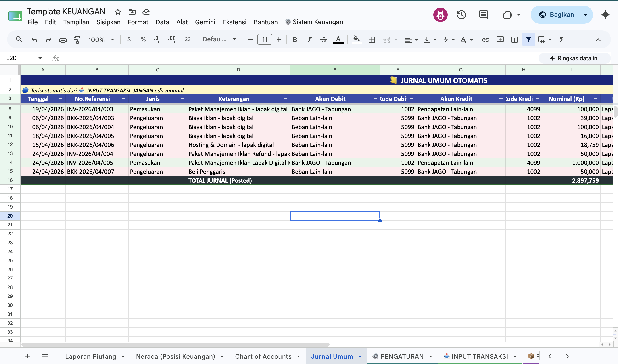Open text rotation dropdown
Viewport: 618px width, 364px height.
(466, 40)
